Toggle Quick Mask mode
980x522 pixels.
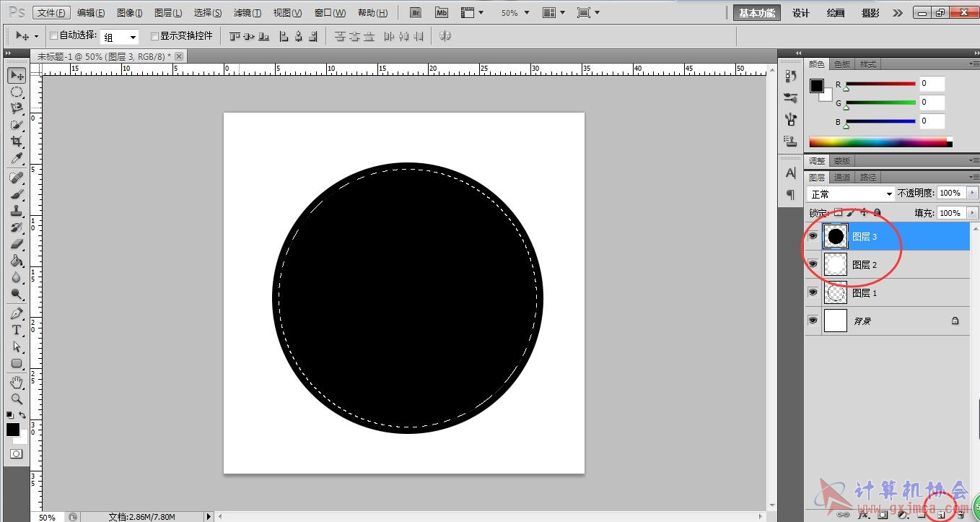17,454
